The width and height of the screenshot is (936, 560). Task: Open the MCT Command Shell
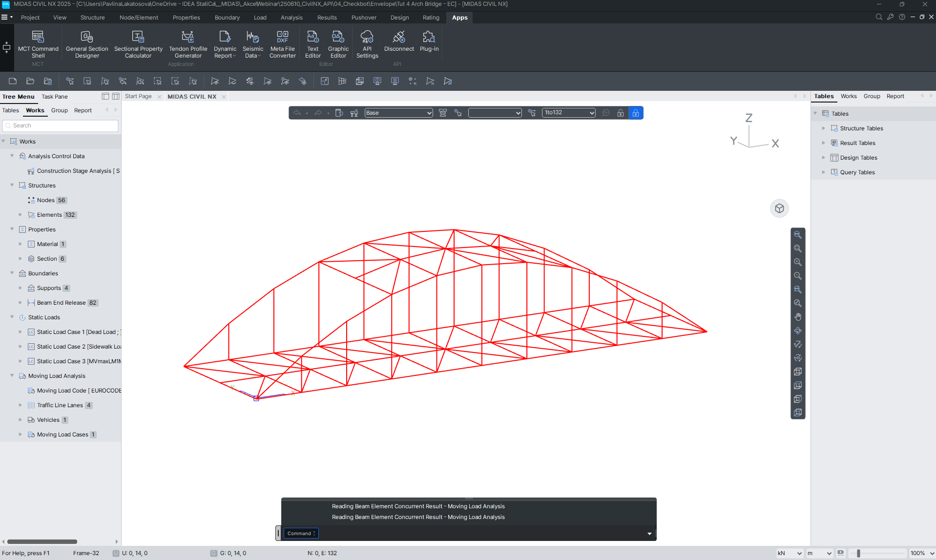(x=38, y=44)
